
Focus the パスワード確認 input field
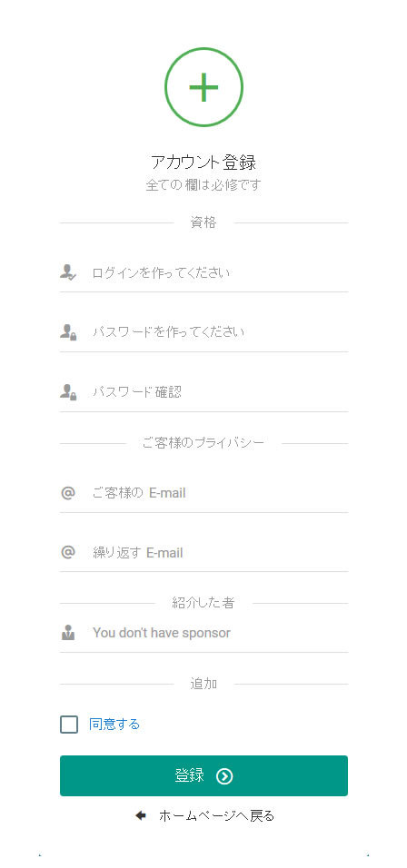pyautogui.click(x=220, y=392)
